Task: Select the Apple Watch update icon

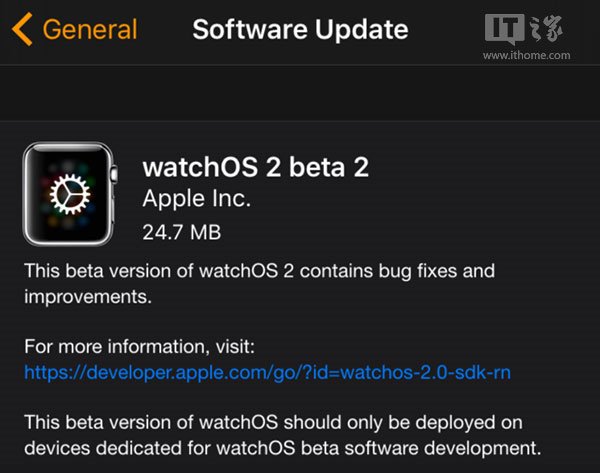Action: (x=70, y=194)
